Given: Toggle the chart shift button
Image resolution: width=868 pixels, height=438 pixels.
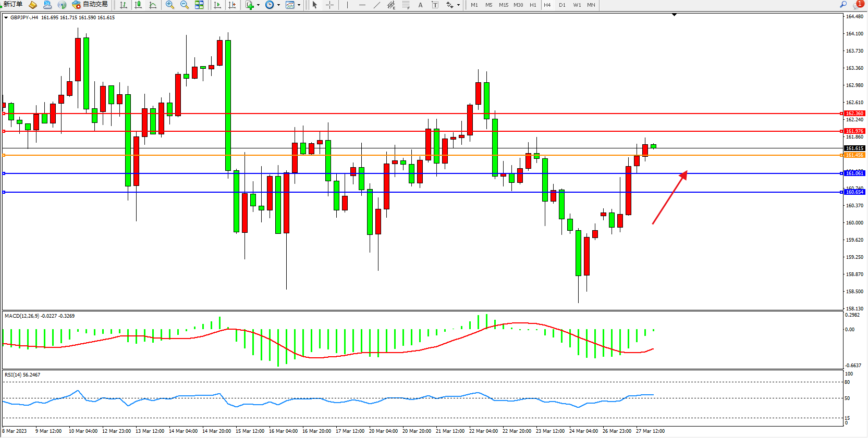Looking at the screenshot, I should (232, 5).
